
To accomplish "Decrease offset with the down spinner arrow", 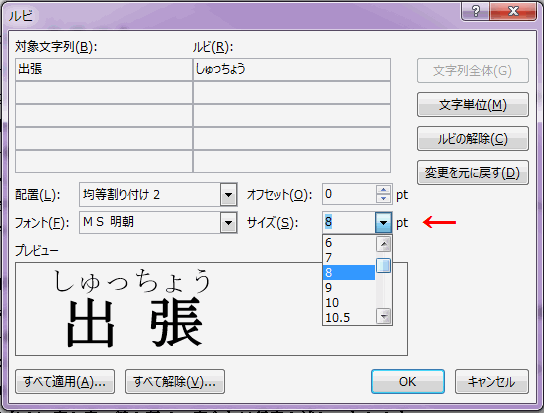I will 383,199.
